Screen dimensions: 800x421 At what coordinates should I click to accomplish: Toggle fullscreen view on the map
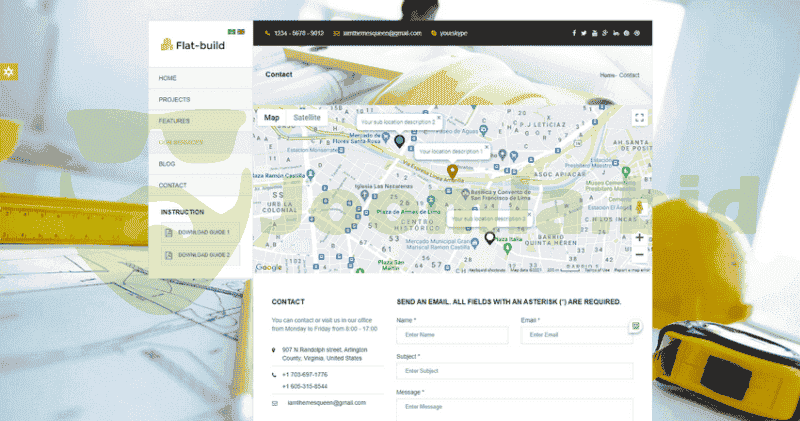click(639, 118)
